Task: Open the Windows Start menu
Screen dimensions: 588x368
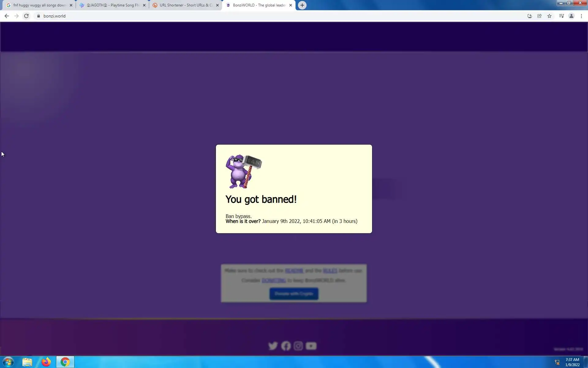Action: 8,362
